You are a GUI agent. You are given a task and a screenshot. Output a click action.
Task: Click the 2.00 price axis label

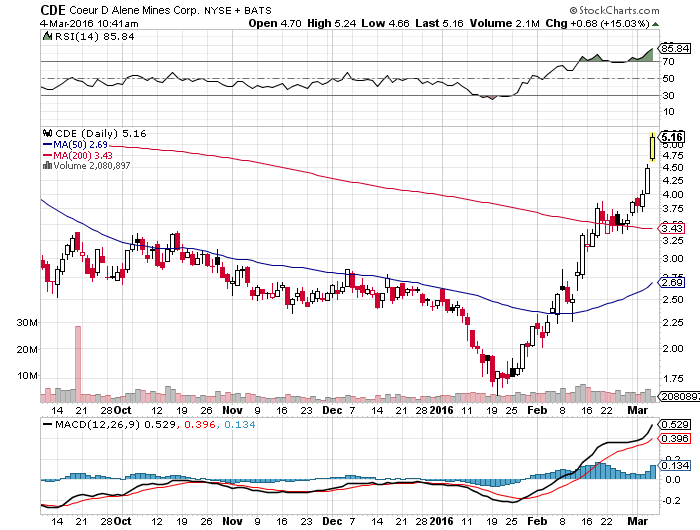tap(673, 348)
